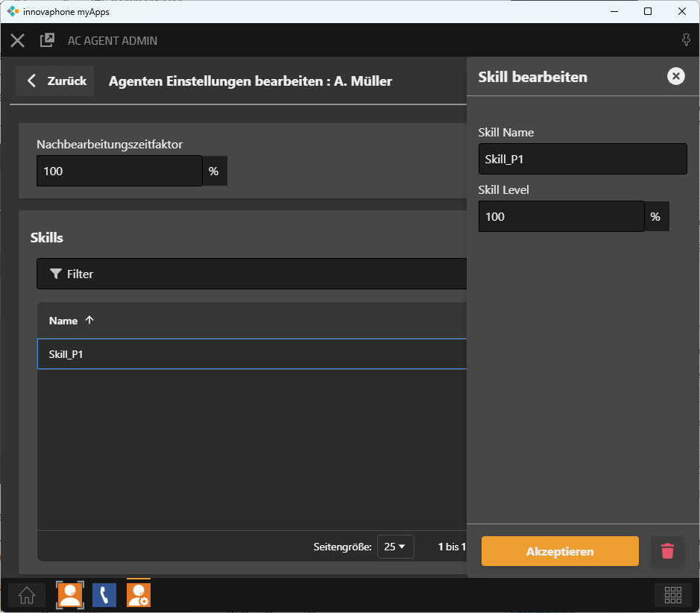Open the phone app in bottom bar
700x613 pixels.
(104, 595)
